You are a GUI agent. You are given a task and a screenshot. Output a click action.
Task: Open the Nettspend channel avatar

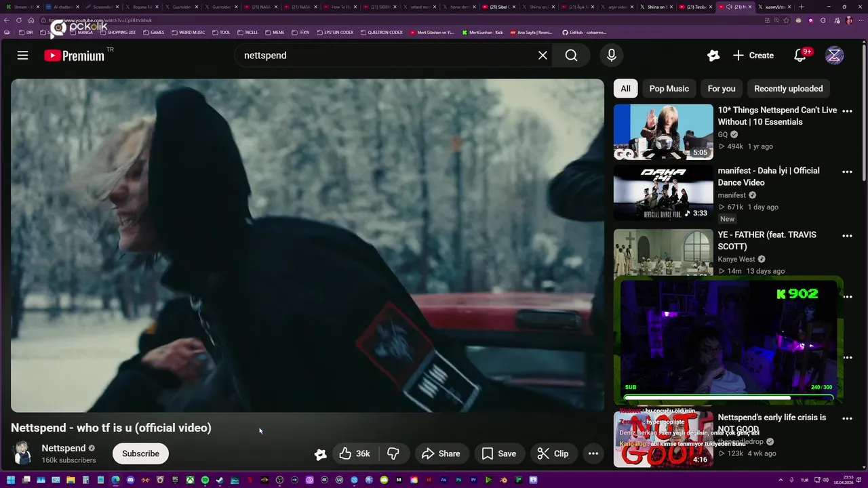[x=23, y=453]
